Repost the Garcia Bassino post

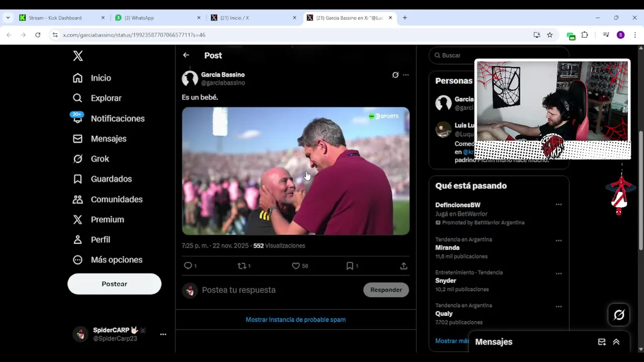click(x=242, y=266)
